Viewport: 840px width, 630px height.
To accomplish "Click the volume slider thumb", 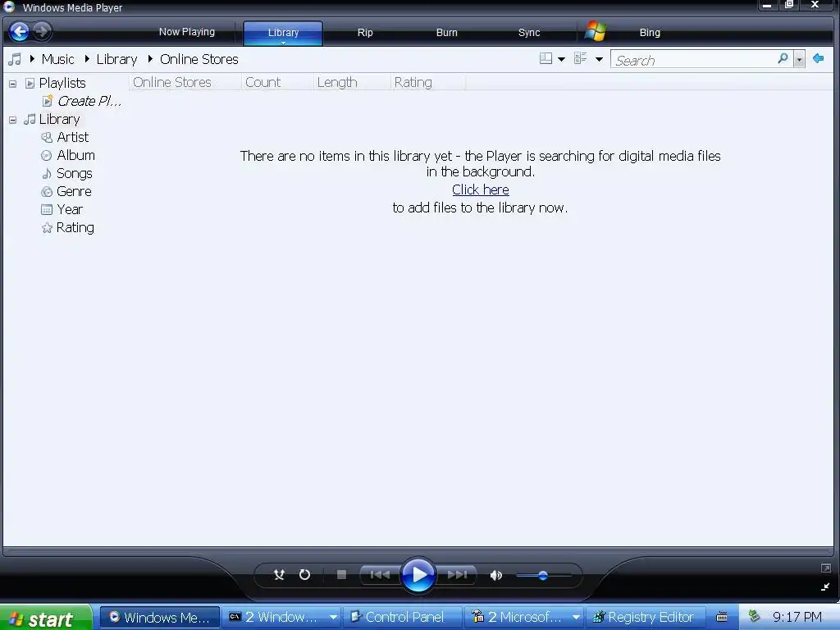I will [x=543, y=575].
